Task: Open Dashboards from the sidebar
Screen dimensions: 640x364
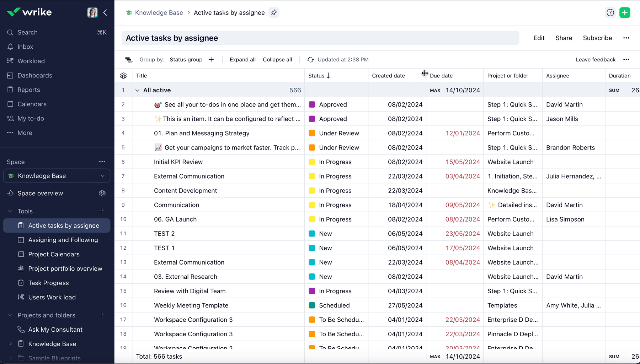Action: point(34,75)
